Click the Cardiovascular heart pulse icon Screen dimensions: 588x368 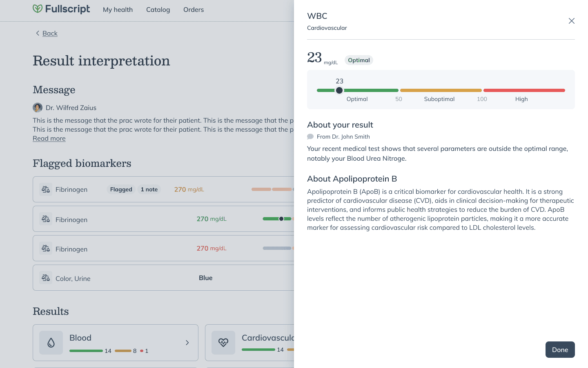coord(223,343)
